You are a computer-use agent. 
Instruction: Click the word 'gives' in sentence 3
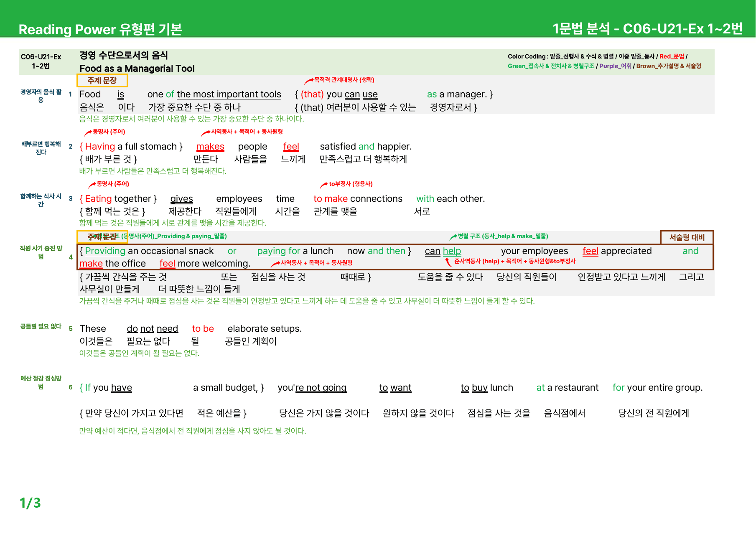click(x=181, y=199)
